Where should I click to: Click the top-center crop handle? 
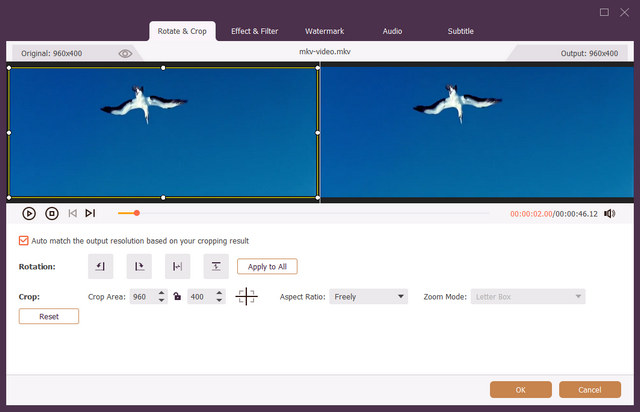(163, 68)
